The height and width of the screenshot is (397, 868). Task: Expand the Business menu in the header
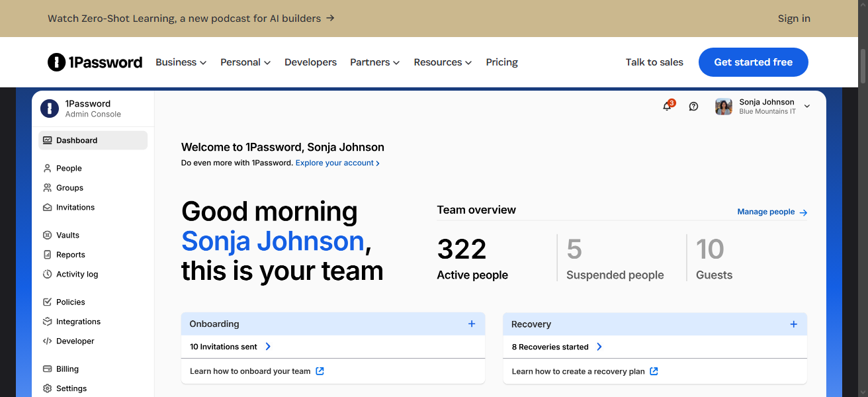181,62
